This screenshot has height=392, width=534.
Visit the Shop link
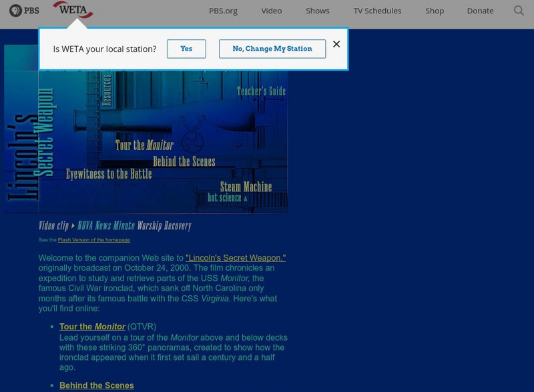tap(435, 11)
